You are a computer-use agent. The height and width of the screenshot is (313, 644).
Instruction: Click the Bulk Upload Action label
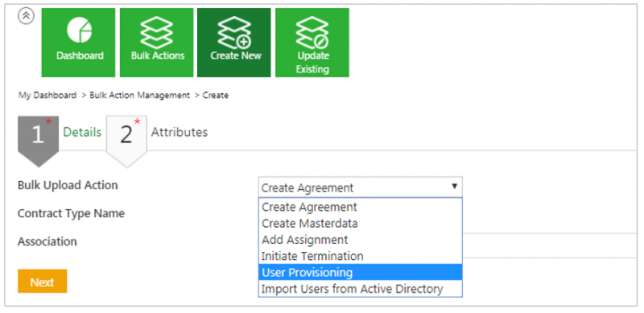pos(68,185)
